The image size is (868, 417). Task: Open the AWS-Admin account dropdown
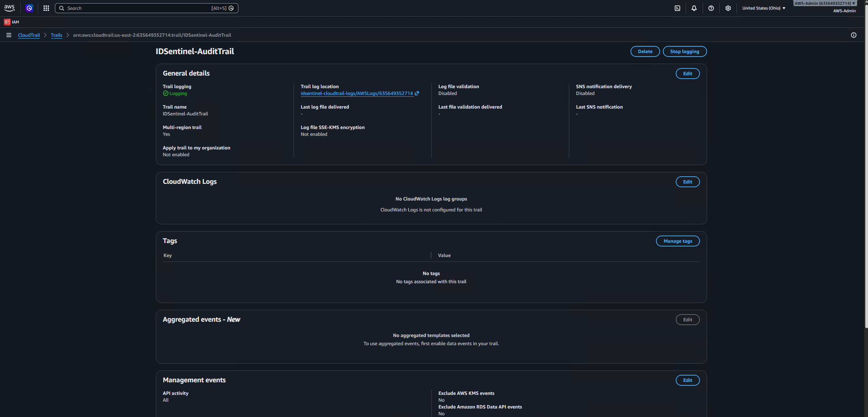click(x=824, y=3)
